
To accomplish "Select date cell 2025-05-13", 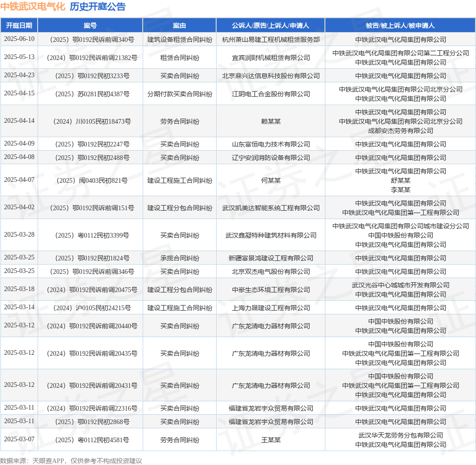I will point(19,57).
